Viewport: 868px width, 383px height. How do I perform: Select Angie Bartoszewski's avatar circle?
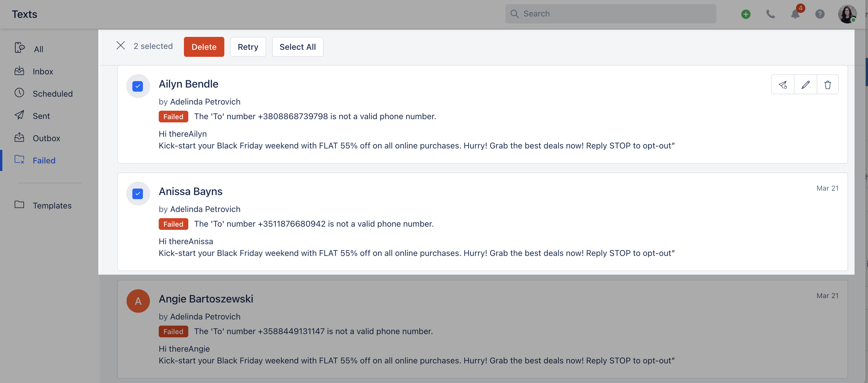coord(138,301)
